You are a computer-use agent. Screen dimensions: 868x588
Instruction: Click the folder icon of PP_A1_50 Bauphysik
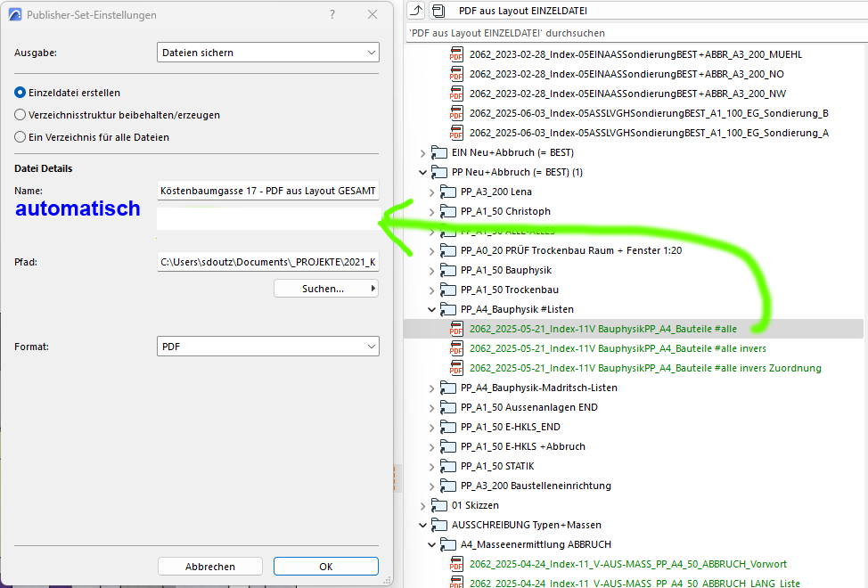click(x=448, y=270)
